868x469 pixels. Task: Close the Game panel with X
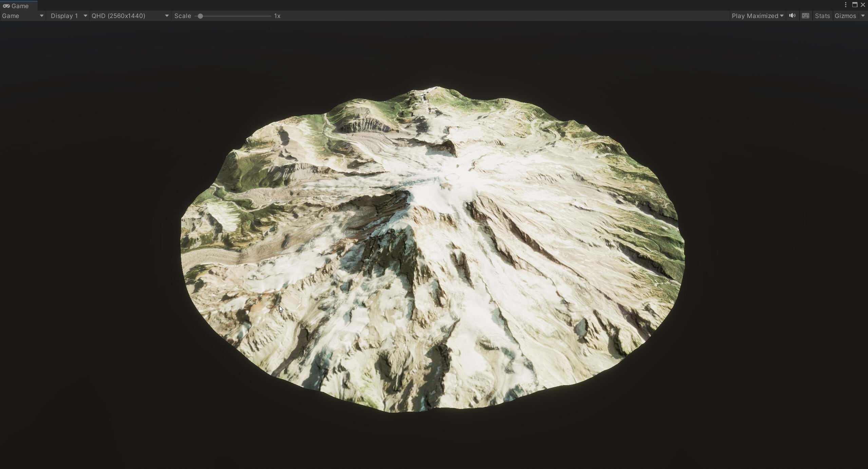(x=863, y=5)
